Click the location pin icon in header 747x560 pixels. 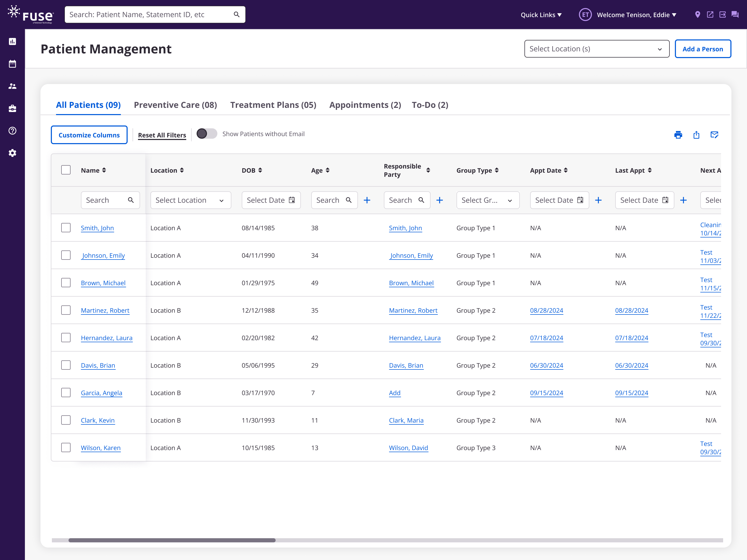[697, 15]
